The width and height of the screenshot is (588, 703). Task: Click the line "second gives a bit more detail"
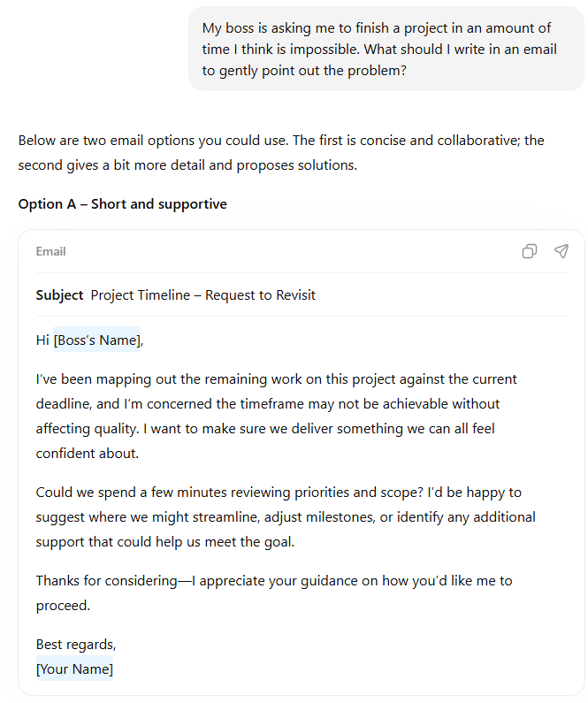[x=187, y=165]
